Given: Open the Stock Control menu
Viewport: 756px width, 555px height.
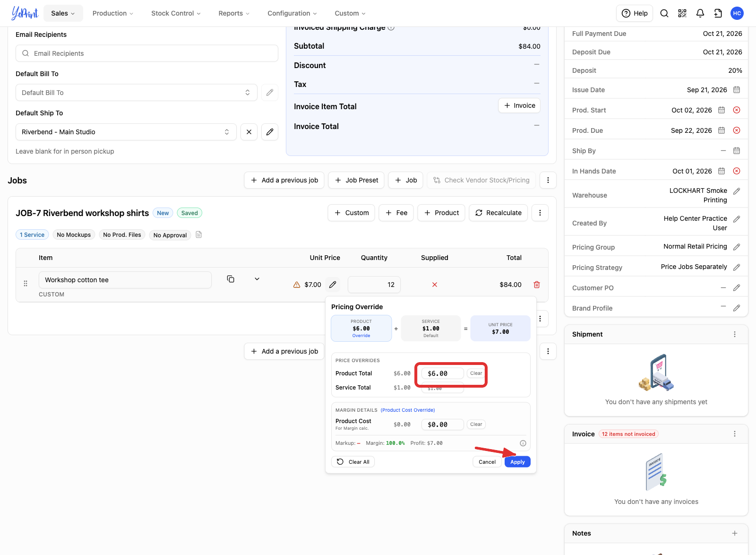Looking at the screenshot, I should pos(176,13).
